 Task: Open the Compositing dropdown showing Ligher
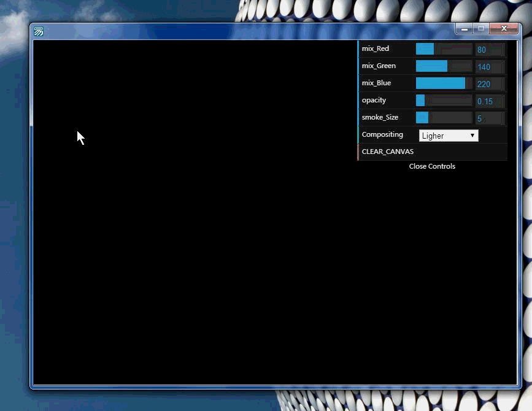pos(449,136)
